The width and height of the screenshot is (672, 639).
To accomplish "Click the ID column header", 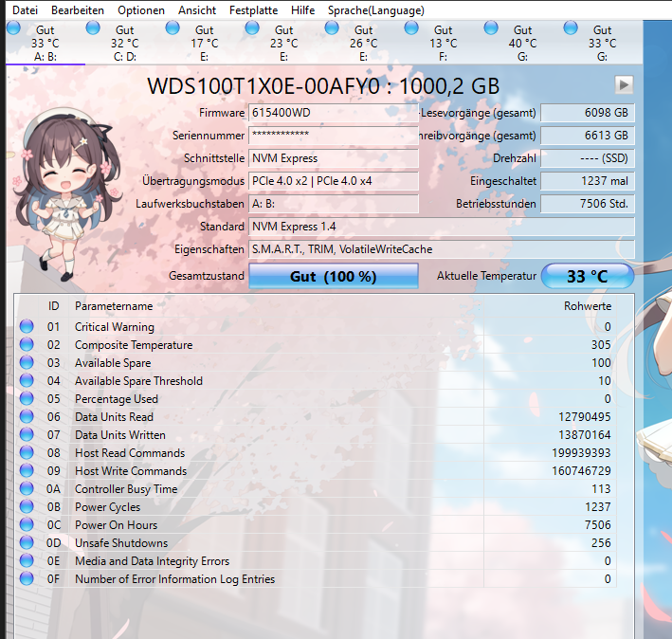I will [54, 306].
